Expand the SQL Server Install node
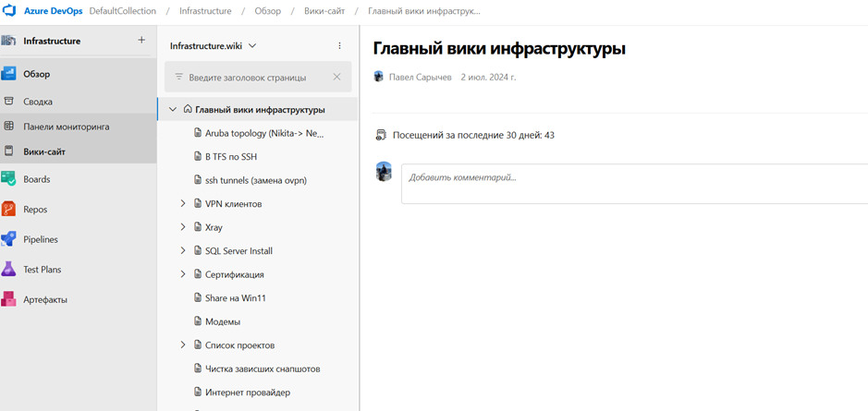 (183, 251)
